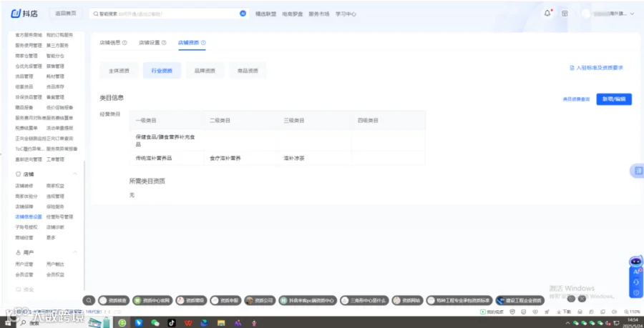Open the floating AI robot assistant
644x328 pixels.
pos(636,261)
